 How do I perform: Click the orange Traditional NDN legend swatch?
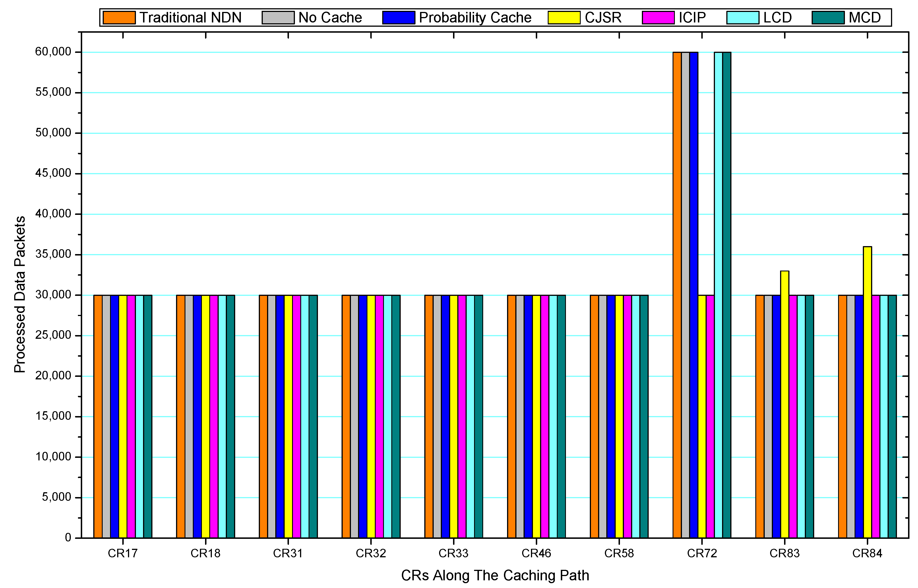(x=119, y=18)
